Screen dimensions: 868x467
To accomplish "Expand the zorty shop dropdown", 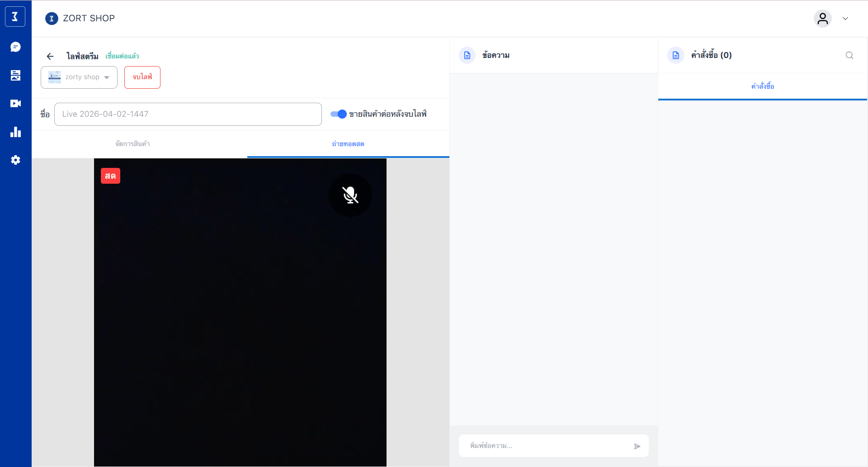I will [x=79, y=77].
